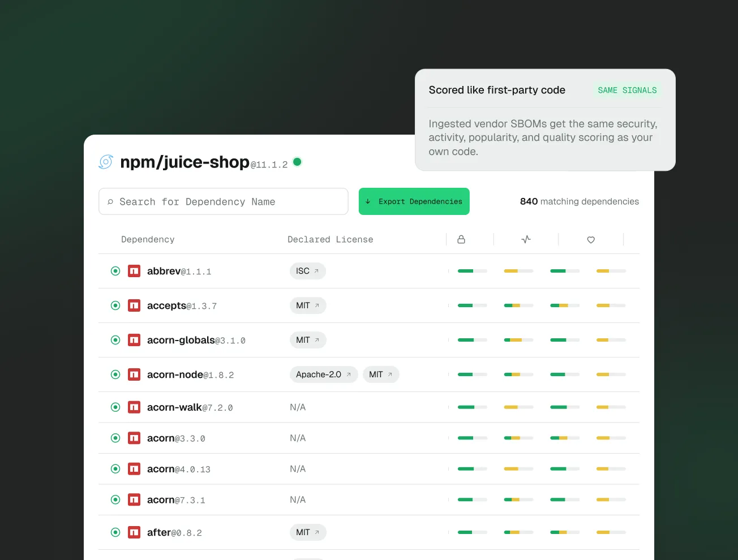
Task: Click the last score bar for acorn-node
Action: point(611,374)
